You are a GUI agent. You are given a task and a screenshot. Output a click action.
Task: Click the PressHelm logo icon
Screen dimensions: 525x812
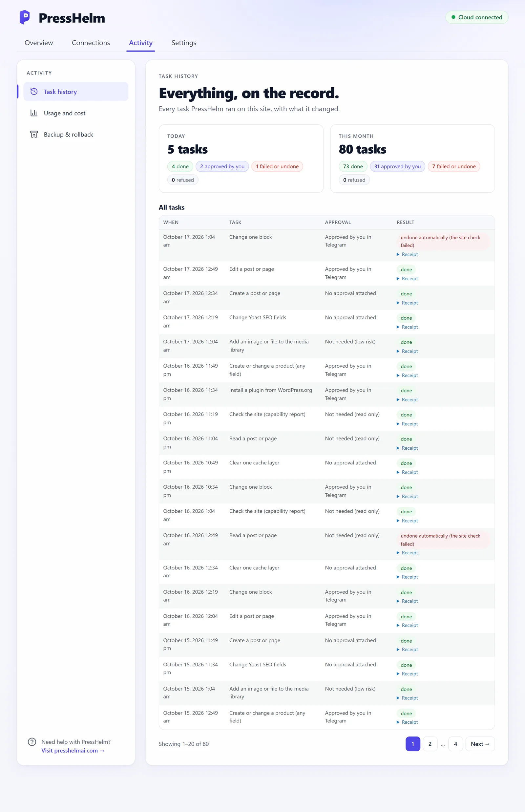[x=25, y=17]
